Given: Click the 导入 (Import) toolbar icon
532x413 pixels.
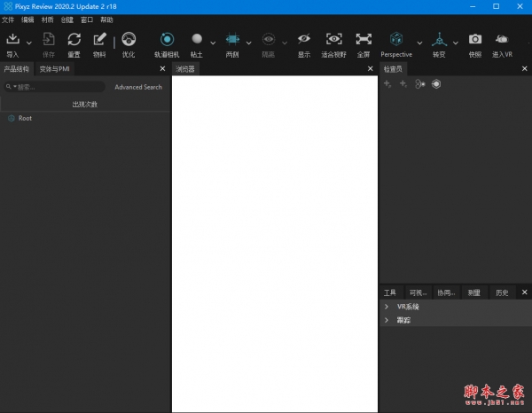Looking at the screenshot, I should [12, 40].
